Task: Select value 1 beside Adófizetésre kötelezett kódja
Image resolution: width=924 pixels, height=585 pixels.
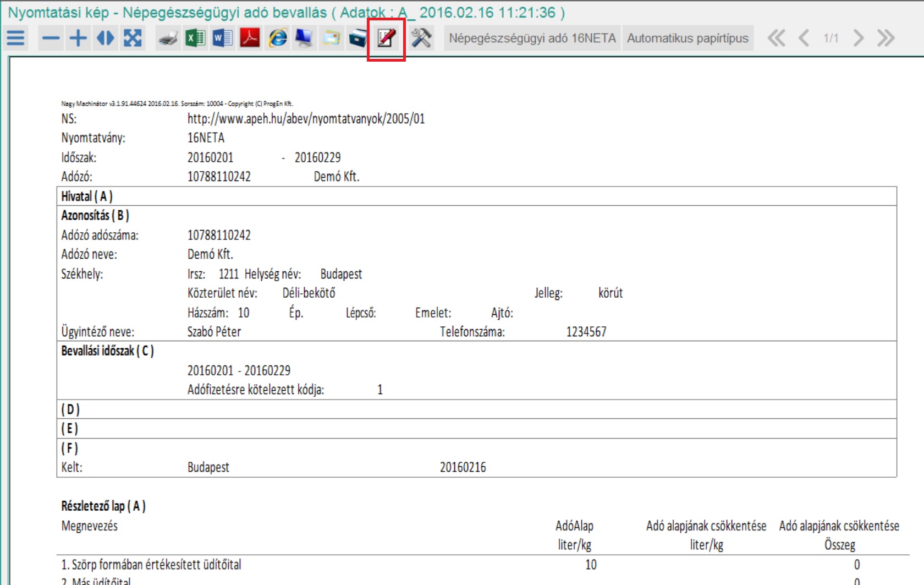Action: pos(380,390)
